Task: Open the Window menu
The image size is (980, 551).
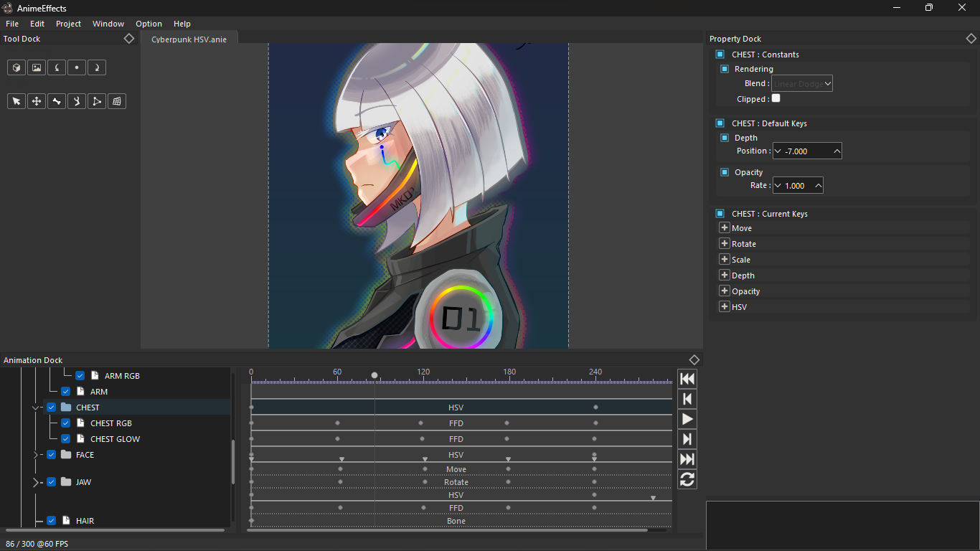Action: coord(108,24)
